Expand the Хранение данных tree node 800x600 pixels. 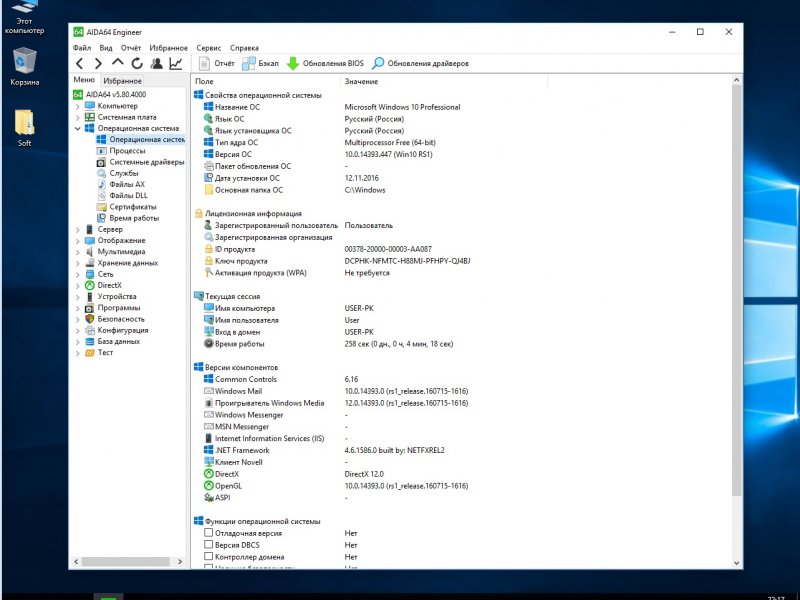[x=78, y=263]
